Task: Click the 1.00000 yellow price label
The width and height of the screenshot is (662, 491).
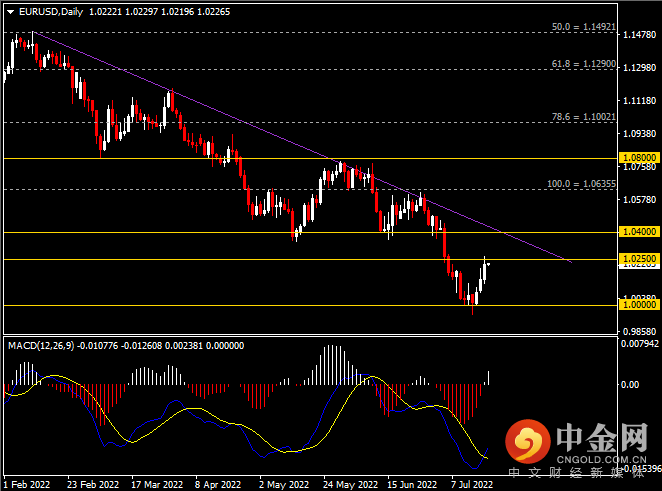Action: (x=639, y=304)
